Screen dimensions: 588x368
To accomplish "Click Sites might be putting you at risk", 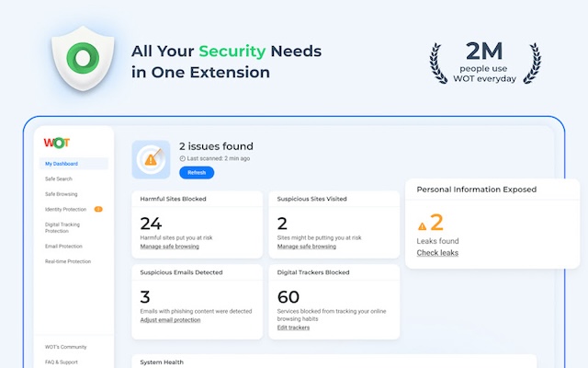I will [319, 237].
